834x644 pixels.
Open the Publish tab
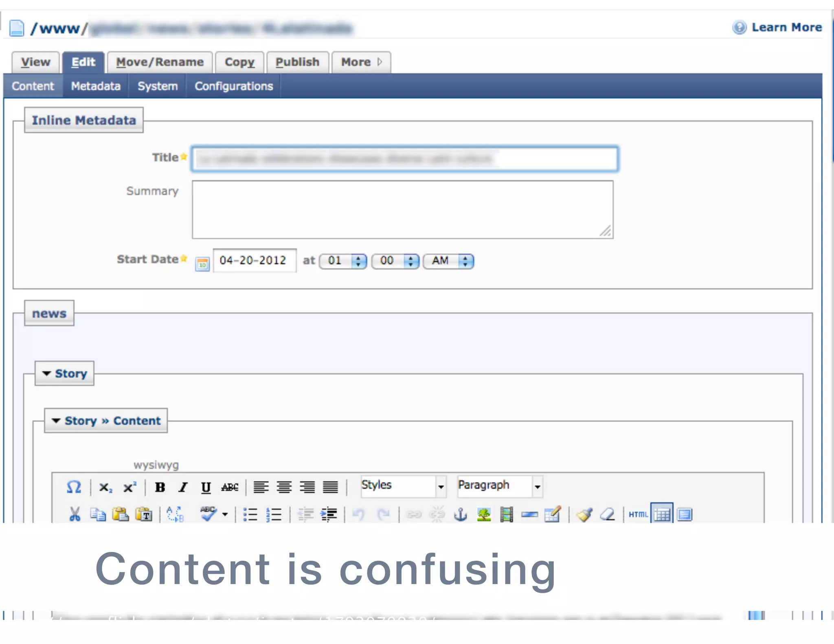coord(298,62)
